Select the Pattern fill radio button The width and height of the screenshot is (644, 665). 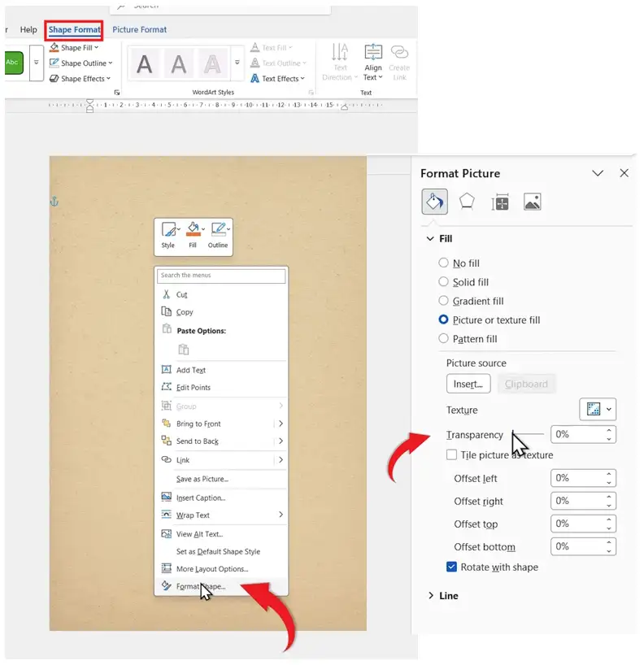(443, 338)
